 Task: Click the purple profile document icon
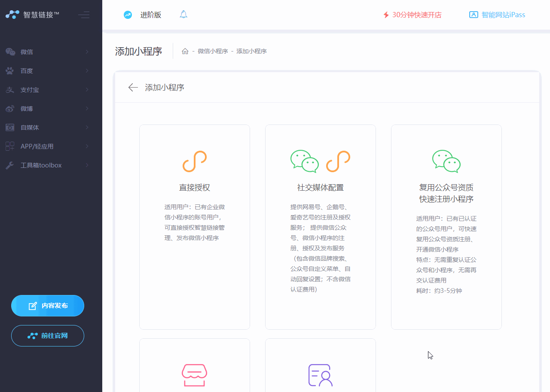(x=321, y=375)
